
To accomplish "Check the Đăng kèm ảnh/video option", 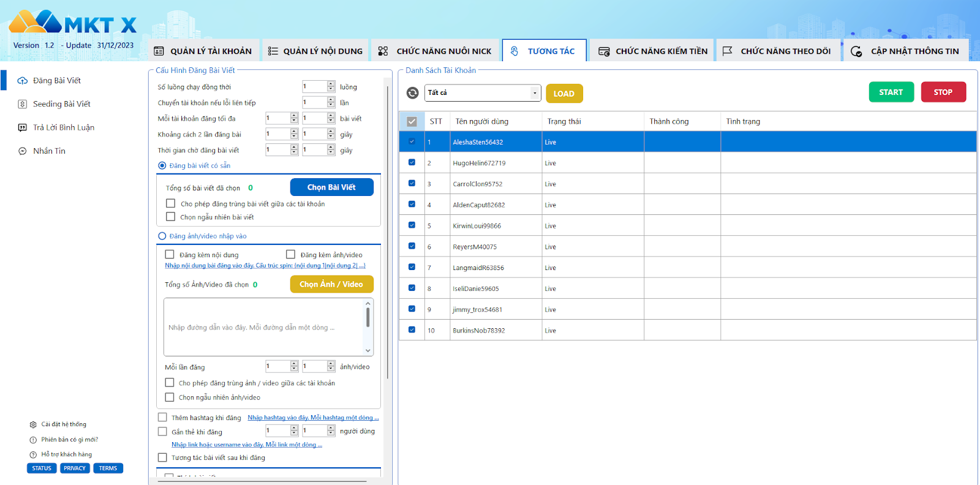I will [x=291, y=254].
